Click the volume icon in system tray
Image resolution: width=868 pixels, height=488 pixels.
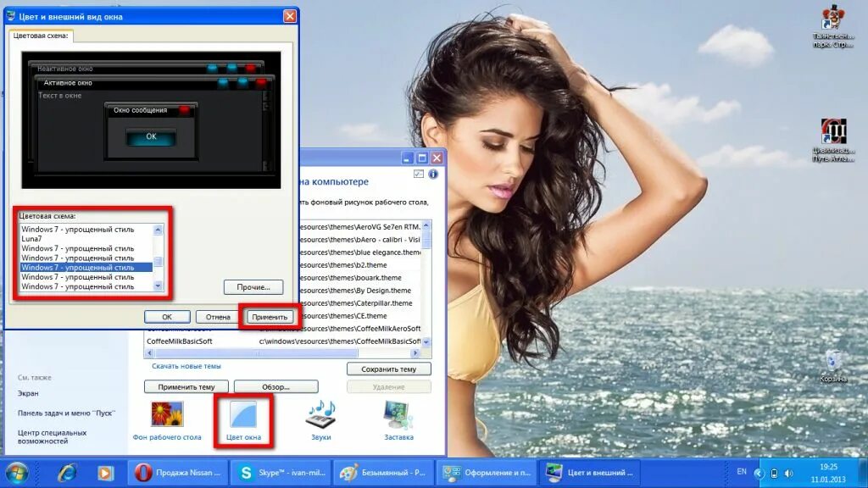pyautogui.click(x=788, y=473)
